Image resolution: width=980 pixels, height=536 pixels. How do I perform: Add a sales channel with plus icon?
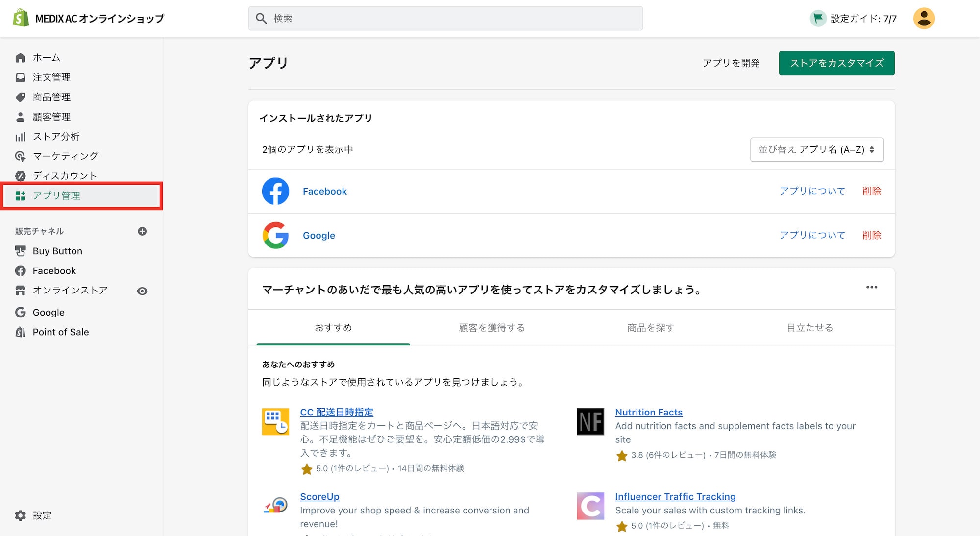(x=142, y=231)
